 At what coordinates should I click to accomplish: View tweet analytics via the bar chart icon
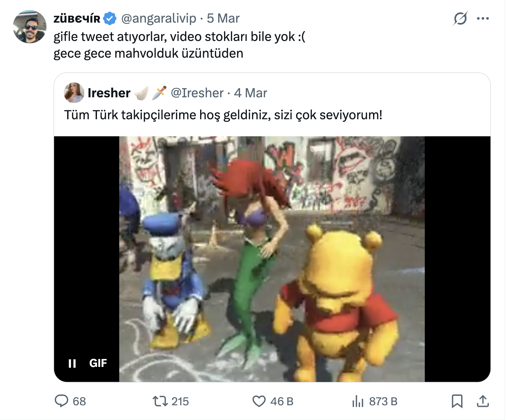(358, 401)
